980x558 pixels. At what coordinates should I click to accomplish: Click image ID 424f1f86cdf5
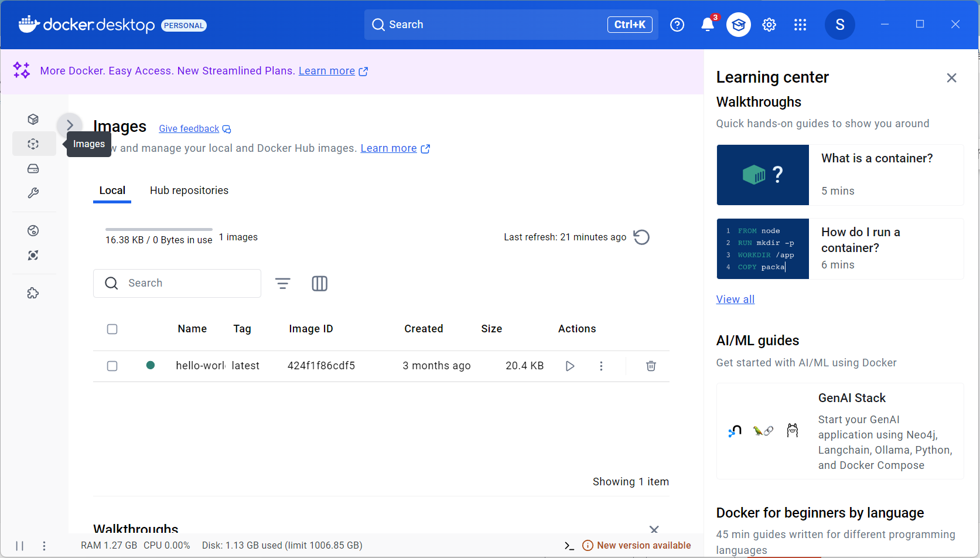(321, 366)
